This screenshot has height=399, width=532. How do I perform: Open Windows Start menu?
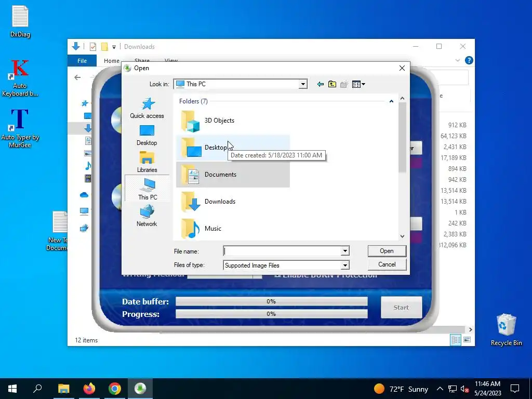12,389
